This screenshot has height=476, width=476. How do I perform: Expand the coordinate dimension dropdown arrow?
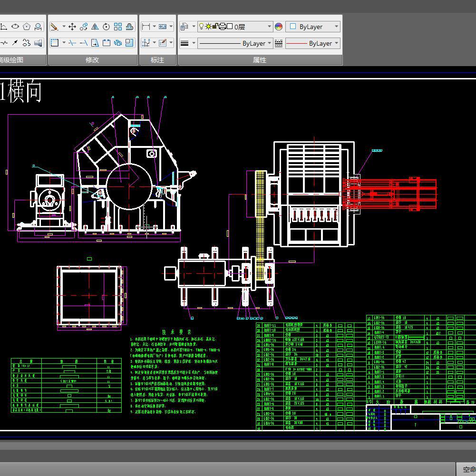(154, 42)
